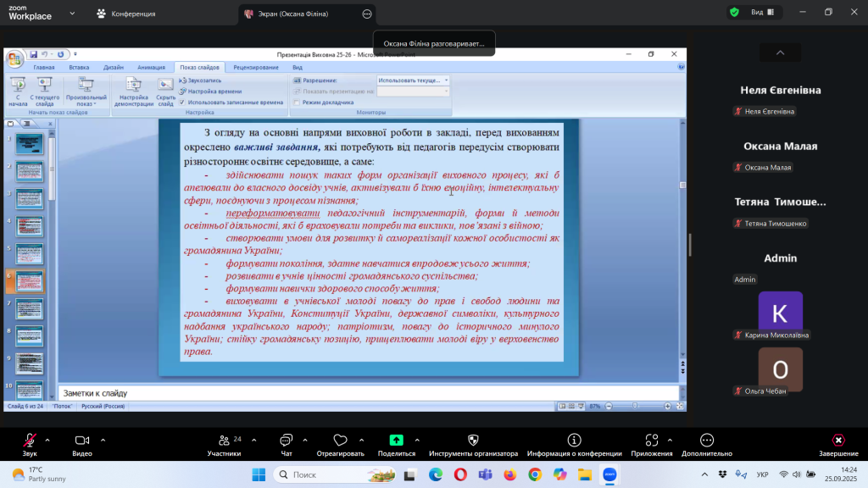Open the Вид view button
Image resolution: width=868 pixels, height=488 pixels.
761,12
